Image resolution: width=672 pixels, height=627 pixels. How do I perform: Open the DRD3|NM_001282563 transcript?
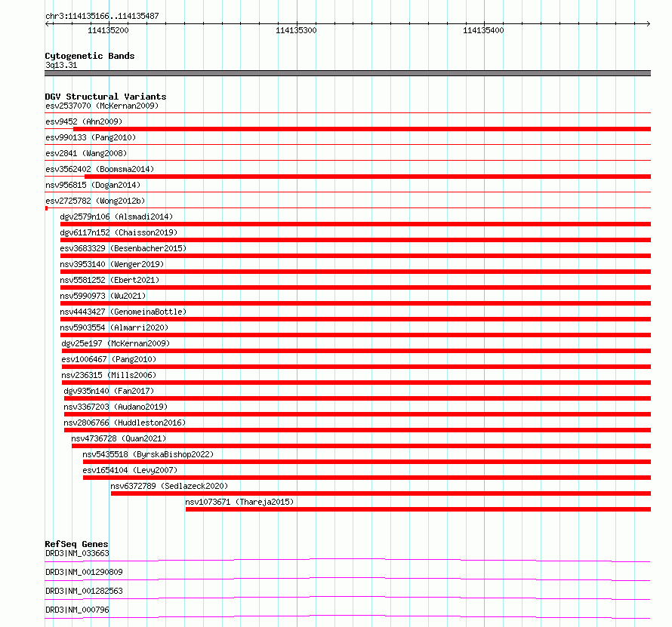(x=84, y=591)
